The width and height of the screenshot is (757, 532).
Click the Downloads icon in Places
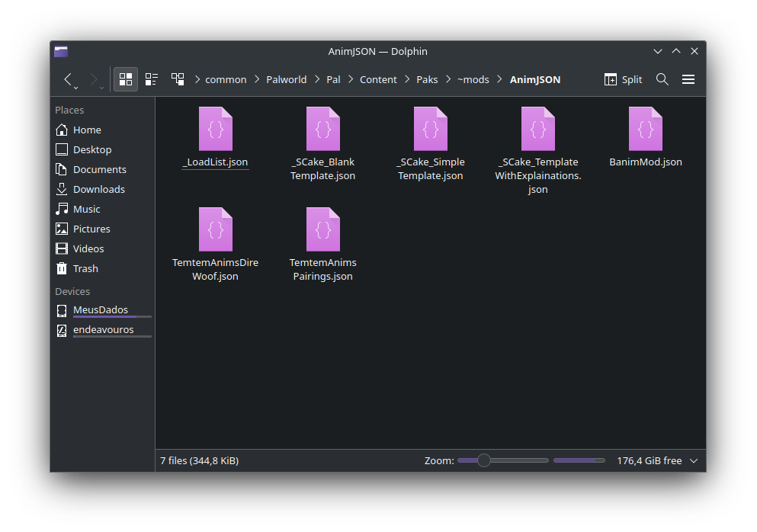[62, 189]
